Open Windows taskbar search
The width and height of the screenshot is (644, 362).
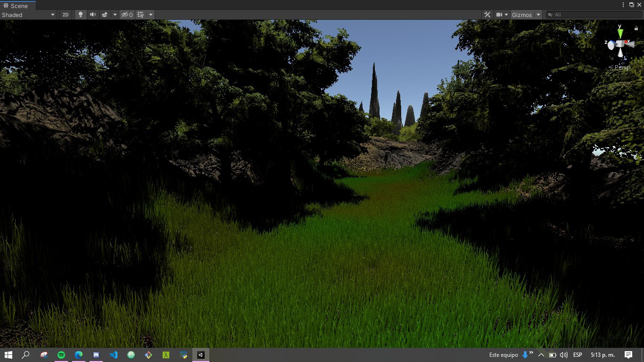click(x=26, y=355)
